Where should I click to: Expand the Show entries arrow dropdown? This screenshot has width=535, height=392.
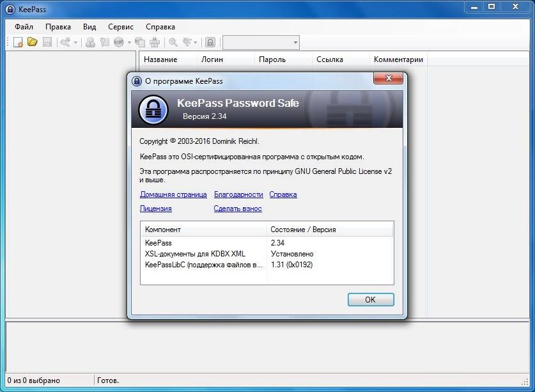tap(196, 43)
